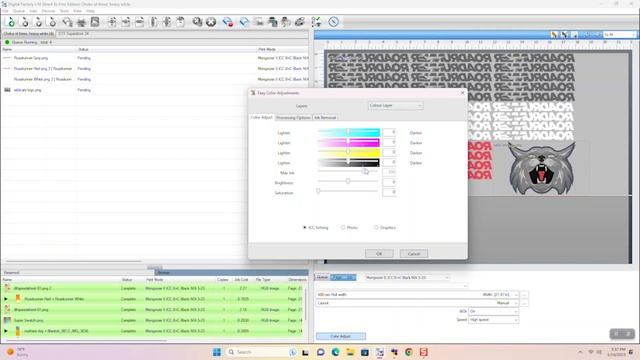The width and height of the screenshot is (640, 360).
Task: Switch to the Ink Removal tab
Action: (325, 118)
